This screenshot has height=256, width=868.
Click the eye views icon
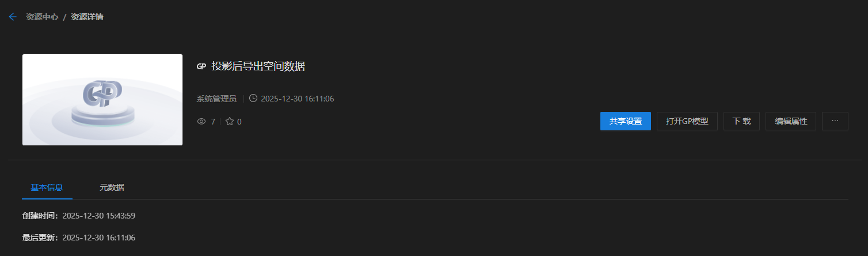[201, 122]
